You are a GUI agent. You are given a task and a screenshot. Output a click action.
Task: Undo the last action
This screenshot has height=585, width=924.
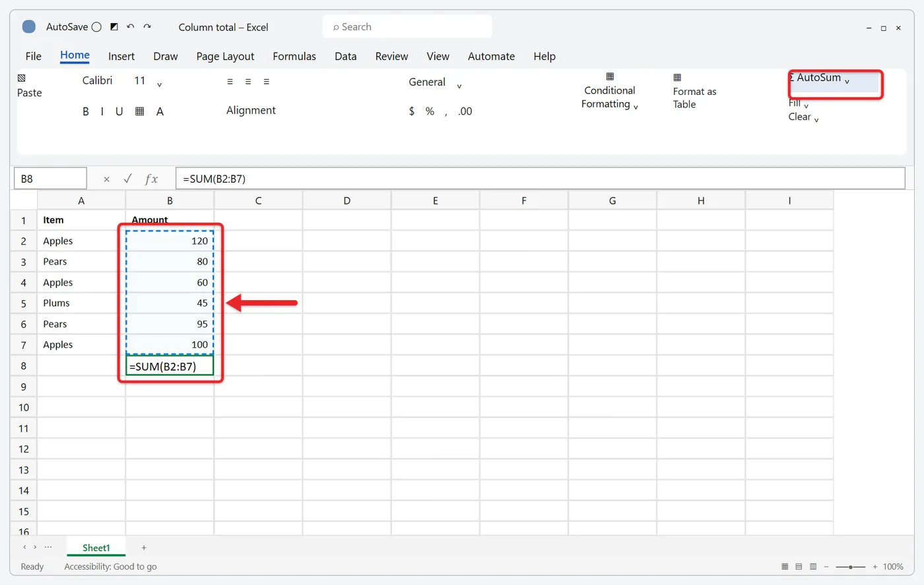point(131,27)
